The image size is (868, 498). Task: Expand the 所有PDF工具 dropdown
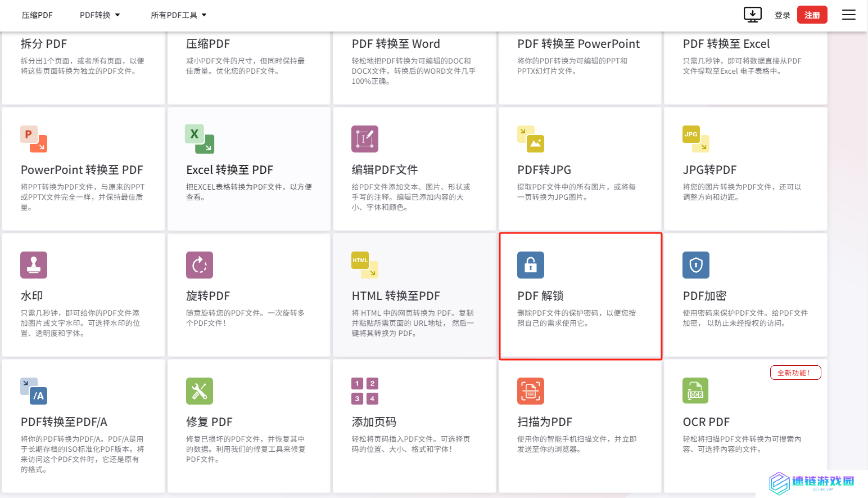pos(179,15)
